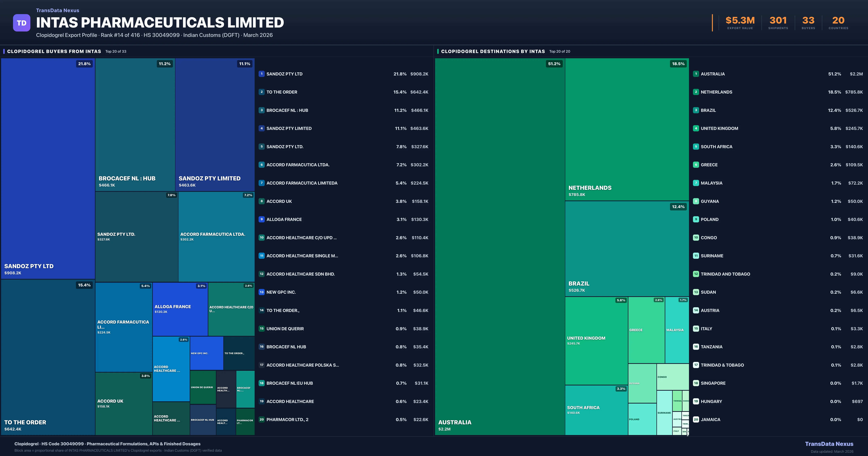Open the TO THE ORDER buyer row
Image resolution: width=868 pixels, height=456 pixels.
pos(343,92)
